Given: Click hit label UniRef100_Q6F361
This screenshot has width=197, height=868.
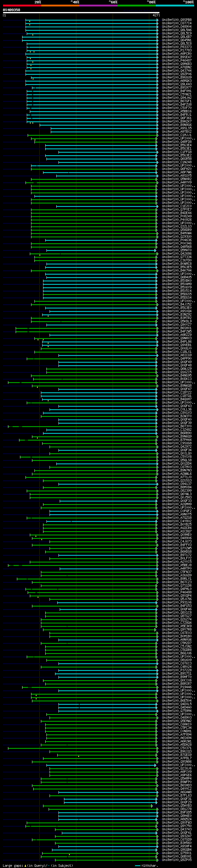Looking at the screenshot, I should (177, 118).
